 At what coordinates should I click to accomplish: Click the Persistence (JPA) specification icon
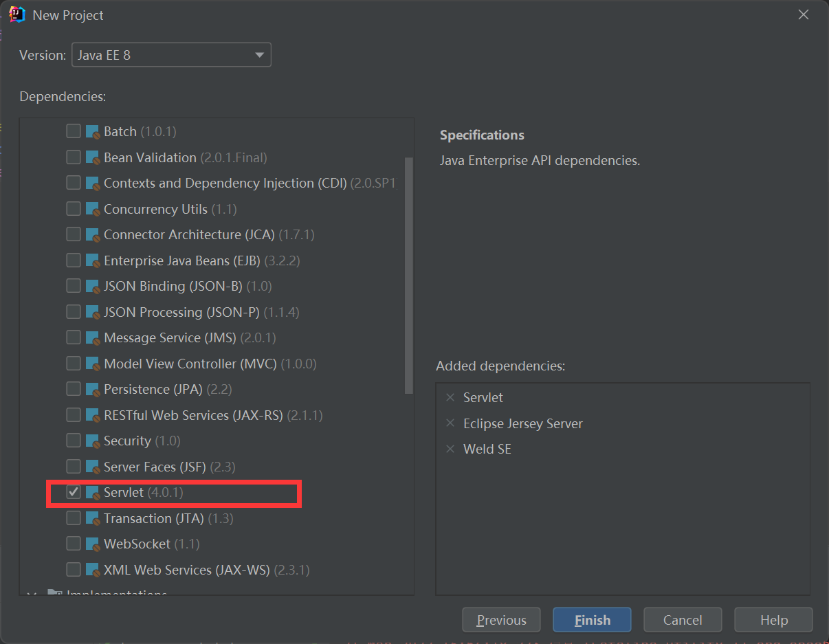(x=93, y=389)
